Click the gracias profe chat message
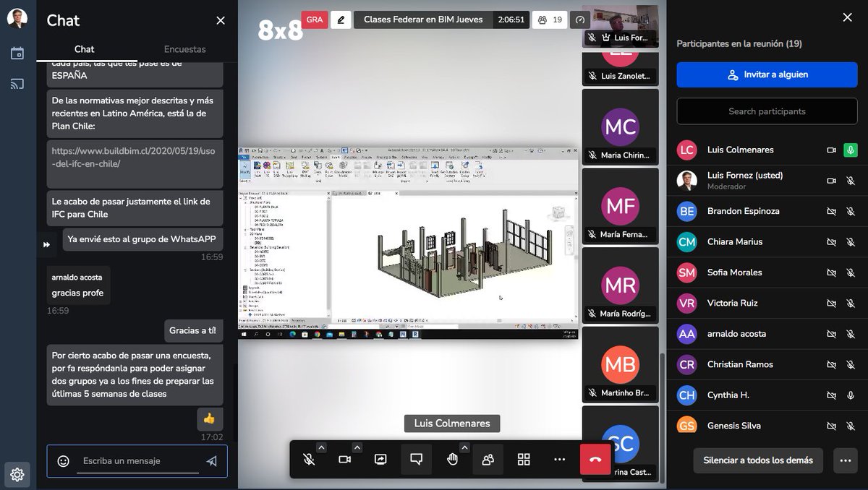Viewport: 868px width, 490px height. (x=78, y=285)
